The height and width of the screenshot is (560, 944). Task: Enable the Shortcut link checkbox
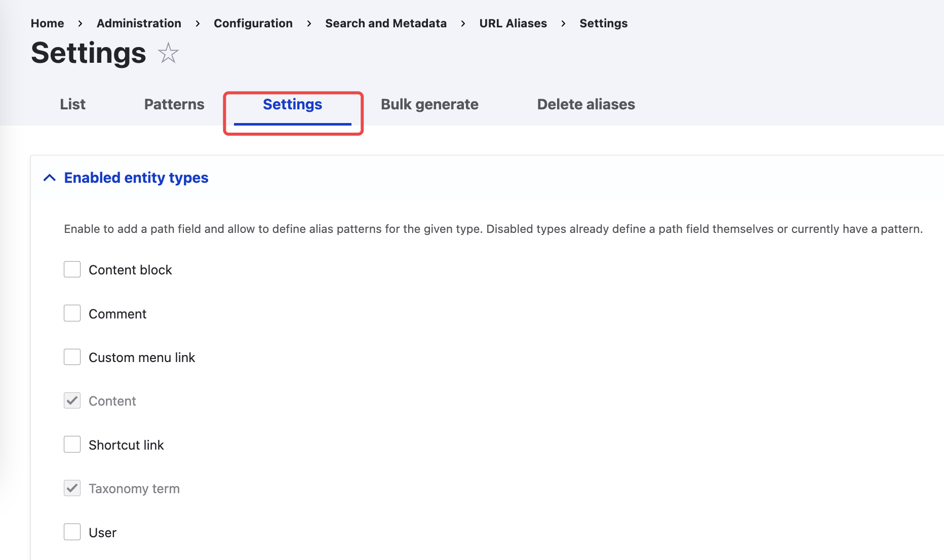click(x=72, y=445)
